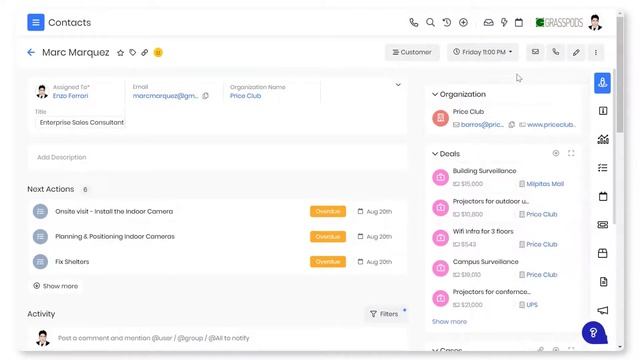Click the quick add plus icon in top bar
Screen dimensions: 640x360
coord(463,22)
